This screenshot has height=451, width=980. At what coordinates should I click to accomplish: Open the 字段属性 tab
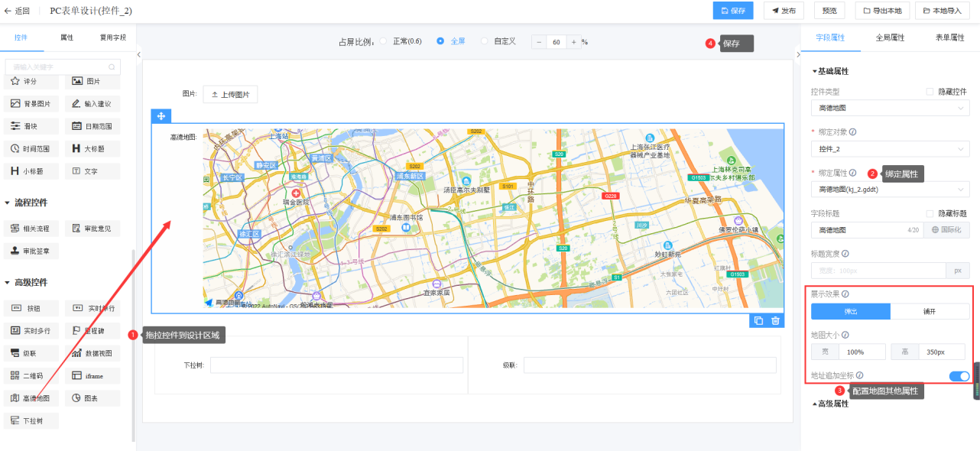click(830, 37)
